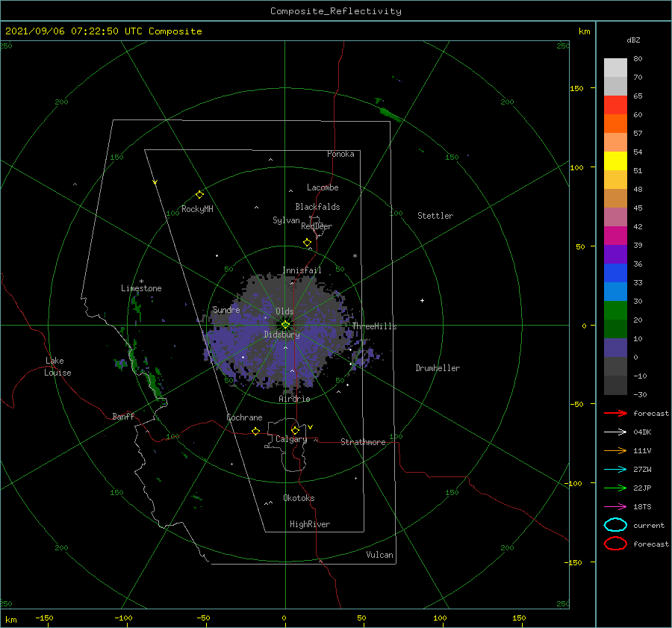Screen dimensions: 672x628
Task: Pick the magenta 39-42 dBZ swatch
Action: 615,236
